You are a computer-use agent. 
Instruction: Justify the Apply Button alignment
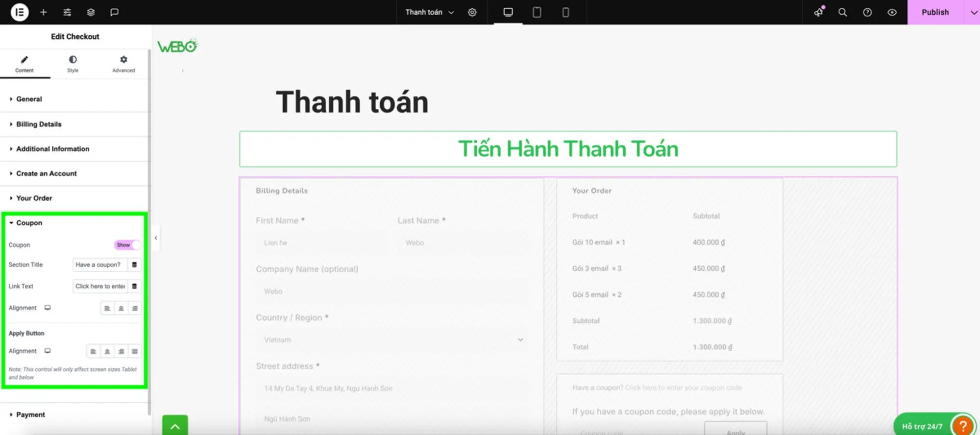pos(135,351)
